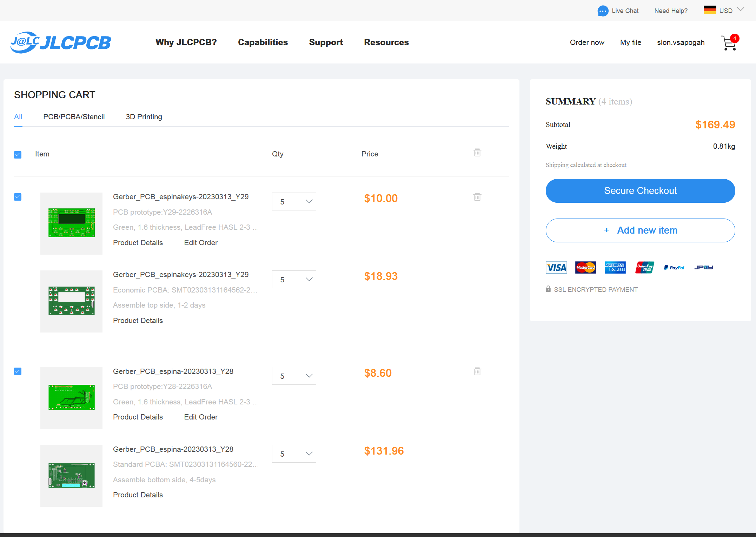Uncheck the espina Y28 item checkbox
Screen dimensions: 756x537
(18, 371)
